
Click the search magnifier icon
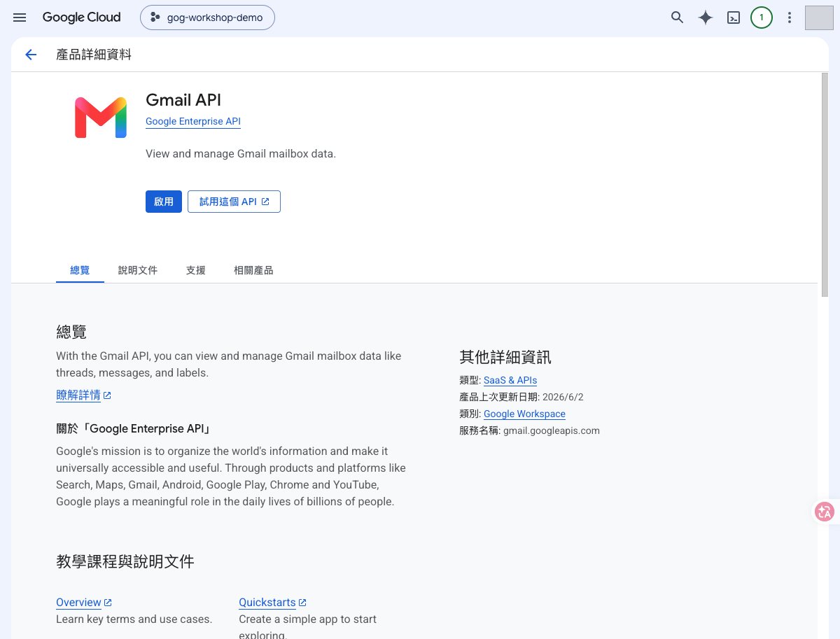677,17
